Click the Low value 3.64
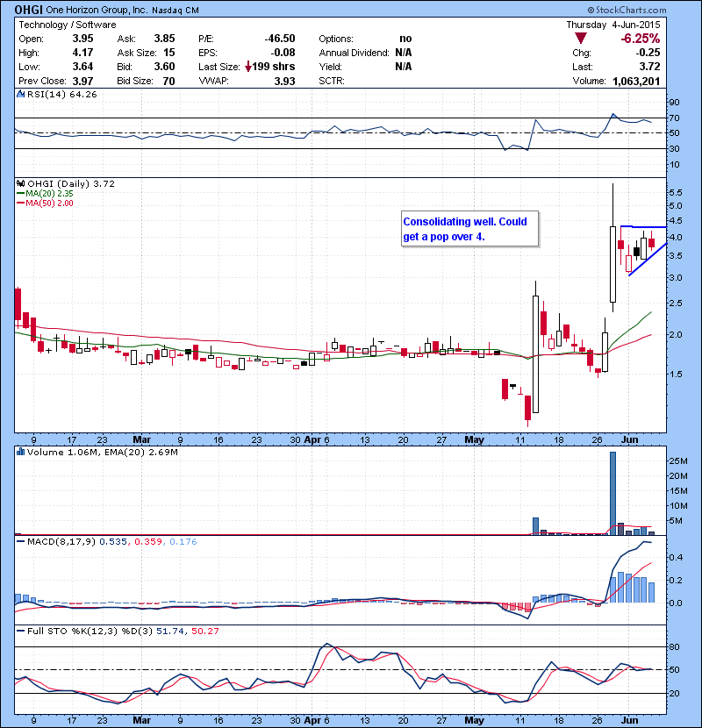702x728 pixels. tap(82, 67)
